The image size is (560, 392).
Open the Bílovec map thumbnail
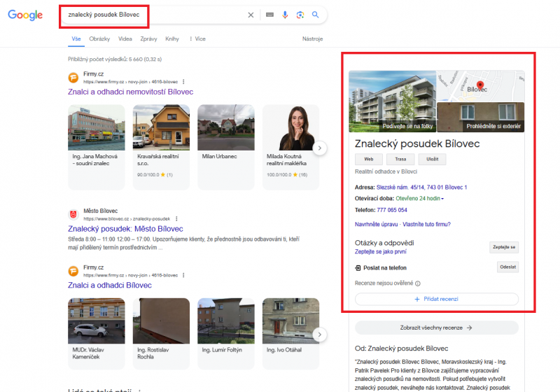tap(481, 86)
